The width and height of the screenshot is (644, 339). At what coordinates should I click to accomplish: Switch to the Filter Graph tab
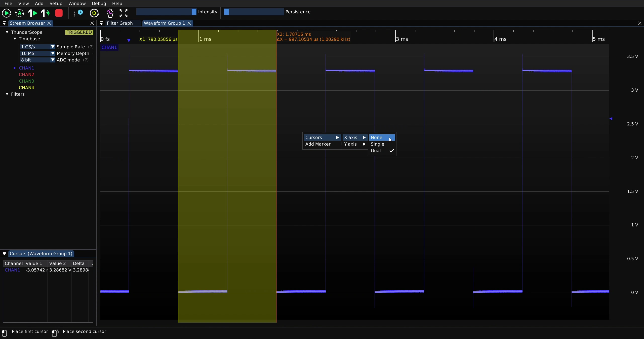(120, 23)
